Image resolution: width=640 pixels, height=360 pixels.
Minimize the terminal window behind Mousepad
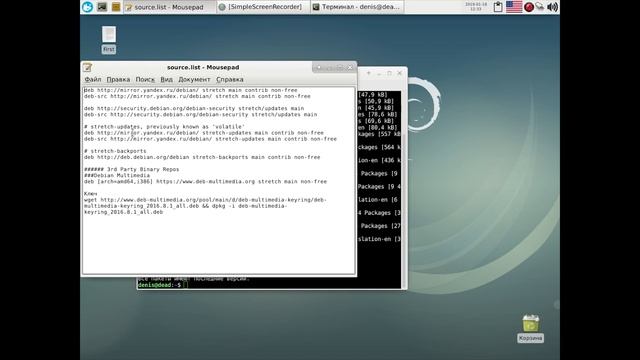tap(379, 73)
